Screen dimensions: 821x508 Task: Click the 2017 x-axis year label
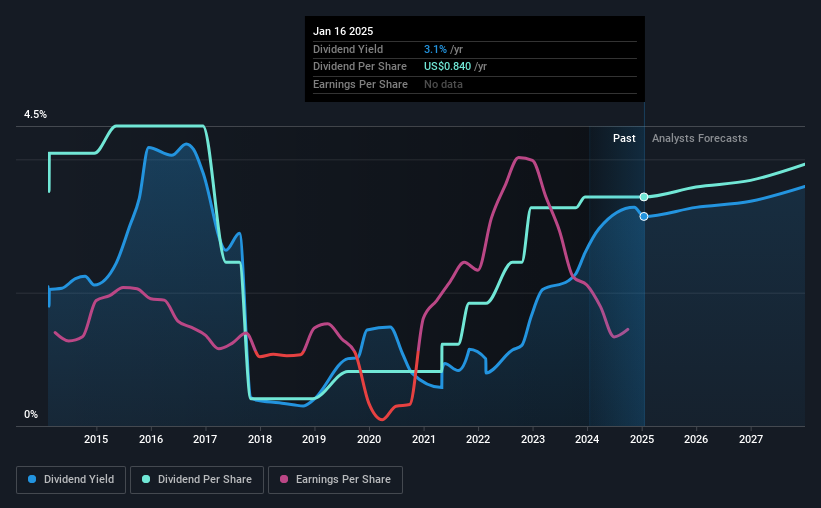[205, 439]
